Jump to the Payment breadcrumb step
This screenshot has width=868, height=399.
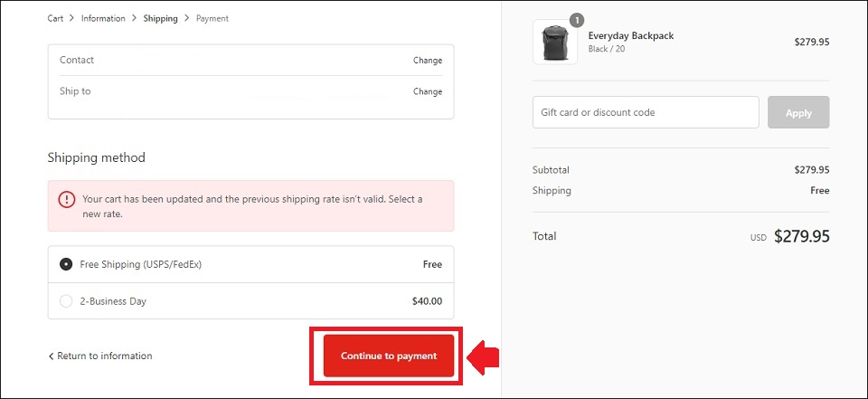(212, 18)
